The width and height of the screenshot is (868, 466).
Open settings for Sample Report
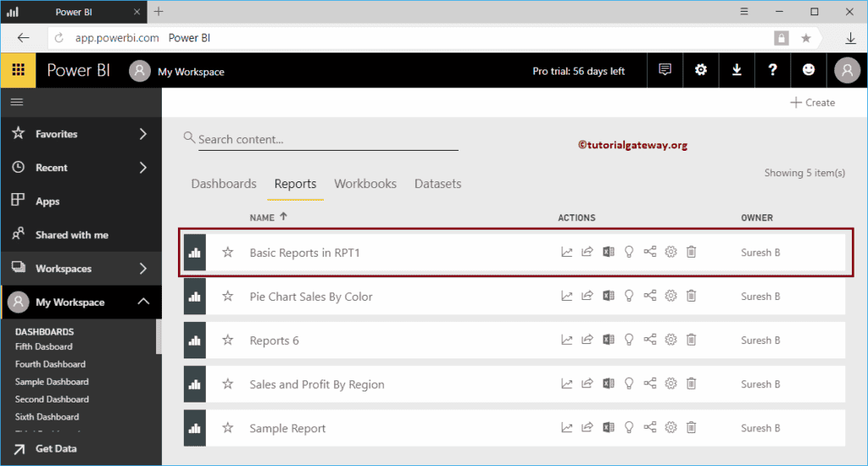[671, 427]
